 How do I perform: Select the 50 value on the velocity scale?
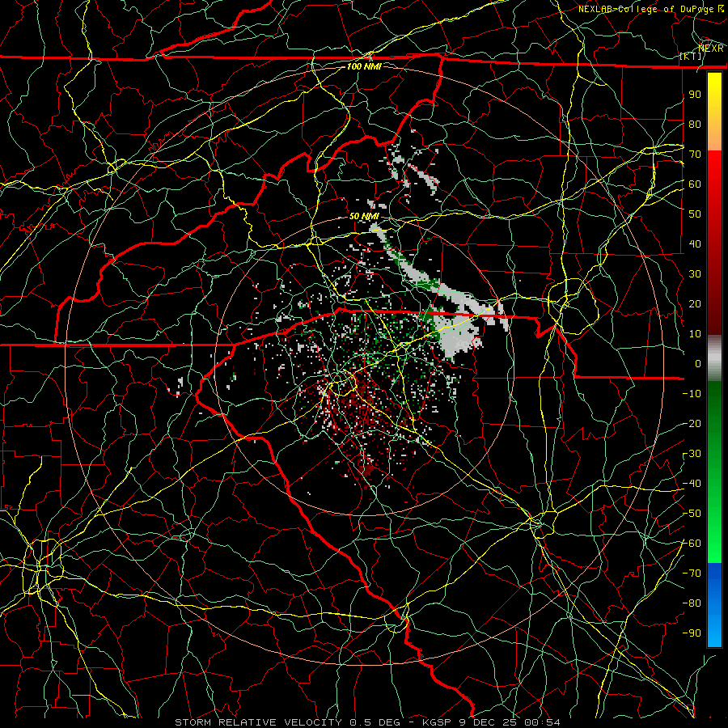695,214
